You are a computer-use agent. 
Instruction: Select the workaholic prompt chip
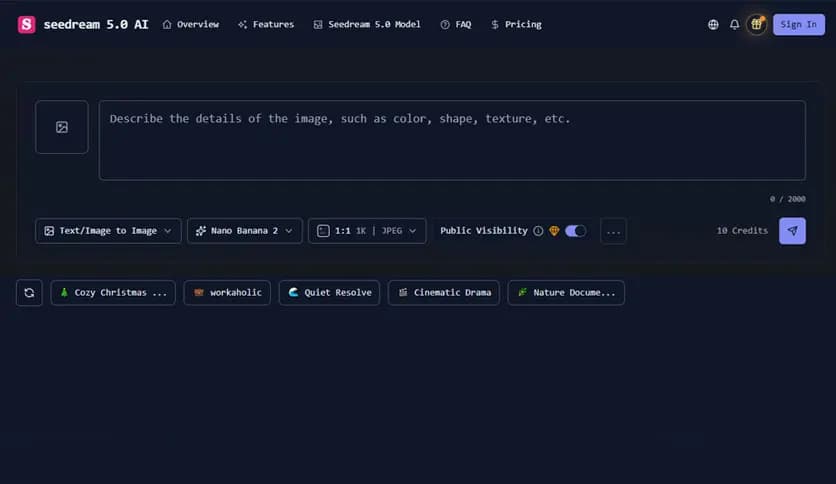tap(227, 293)
